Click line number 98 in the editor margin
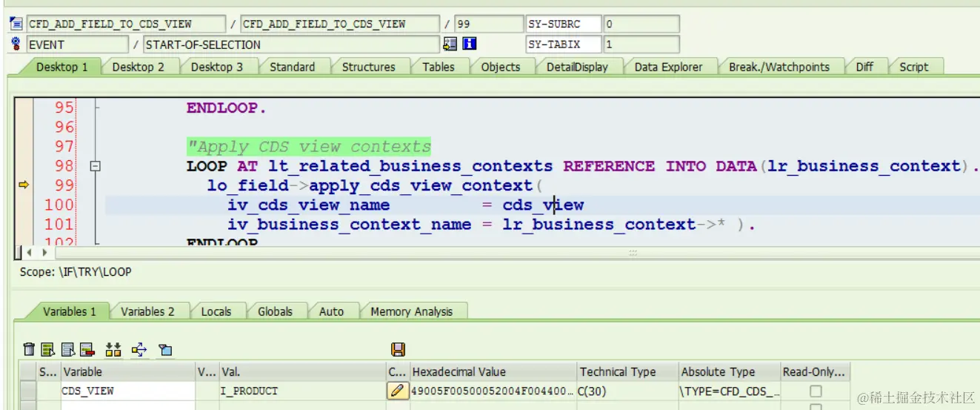980x410 pixels. pyautogui.click(x=64, y=166)
